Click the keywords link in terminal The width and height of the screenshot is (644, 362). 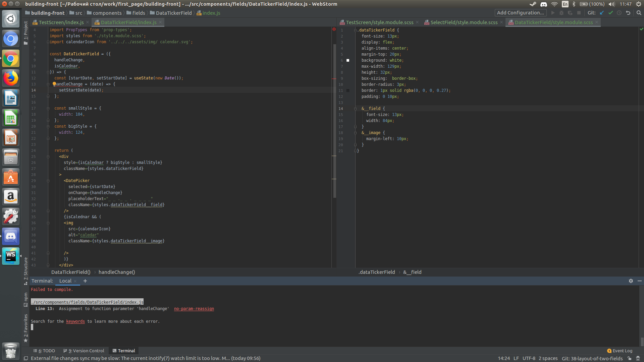tap(75, 321)
